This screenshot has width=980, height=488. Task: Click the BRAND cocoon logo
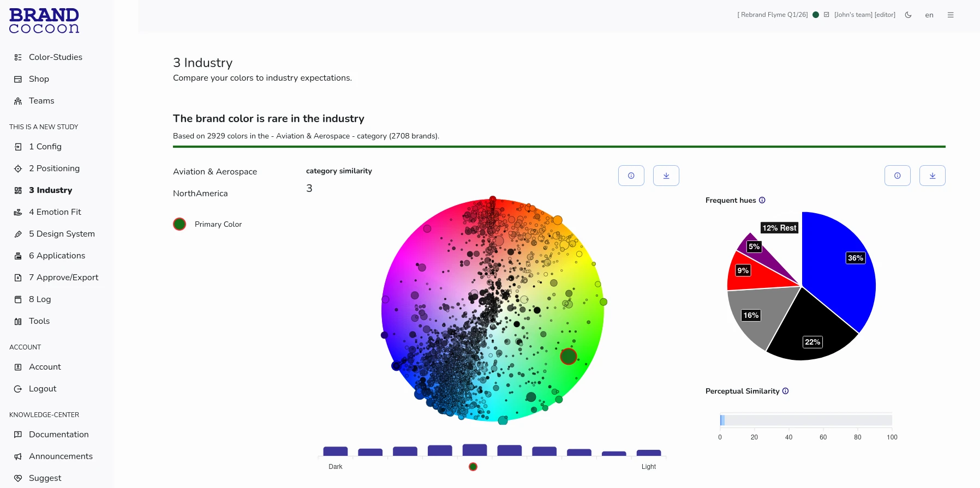click(x=44, y=21)
